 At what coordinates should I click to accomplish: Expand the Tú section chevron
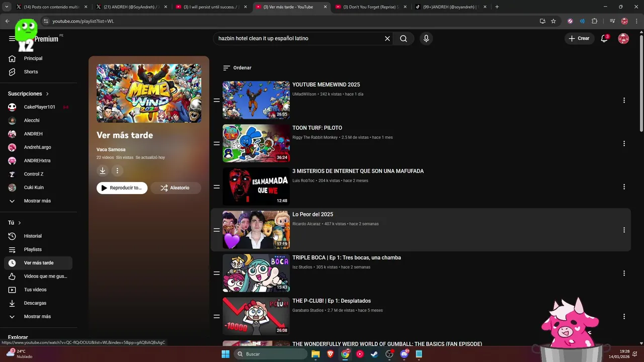point(20,223)
